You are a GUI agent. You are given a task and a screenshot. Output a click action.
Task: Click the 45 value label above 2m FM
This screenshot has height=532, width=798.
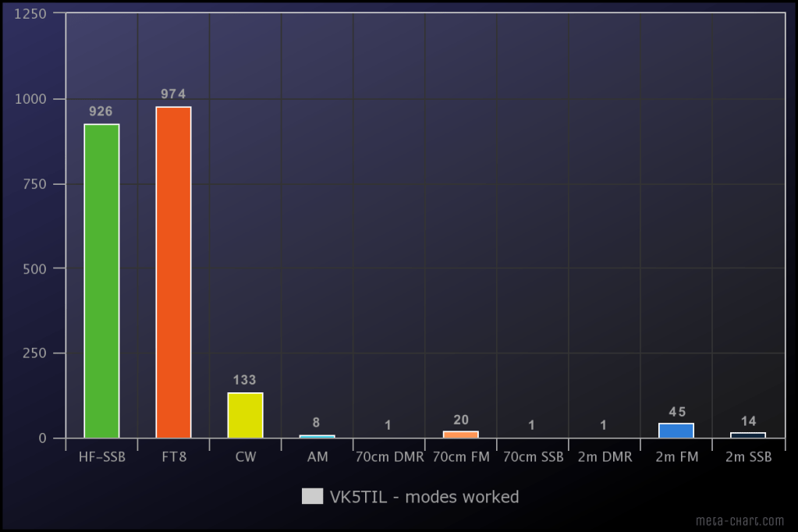tap(676, 412)
